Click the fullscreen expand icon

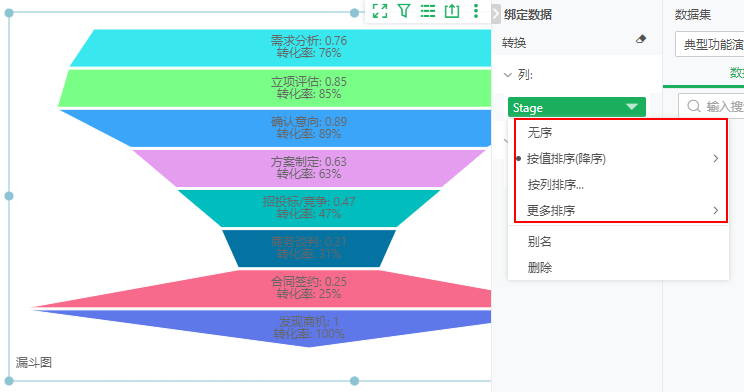click(x=380, y=11)
